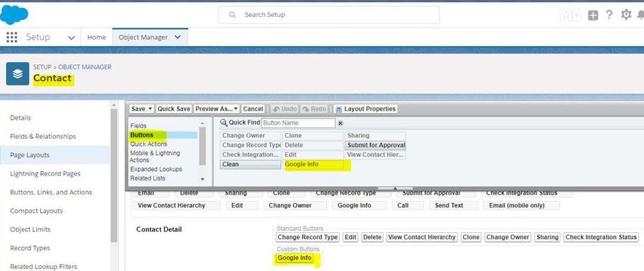The image size is (644, 271).
Task: Select Google Info under Custom Buttons
Action: pos(295,258)
